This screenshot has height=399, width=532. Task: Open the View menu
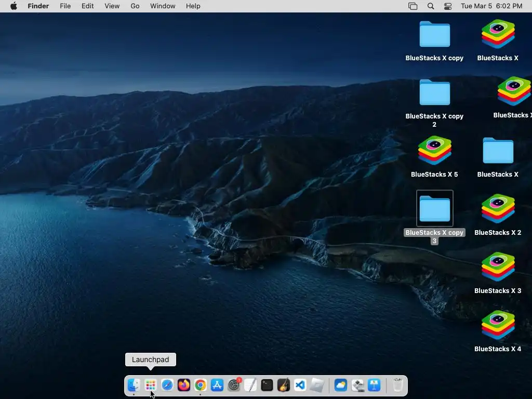point(112,6)
